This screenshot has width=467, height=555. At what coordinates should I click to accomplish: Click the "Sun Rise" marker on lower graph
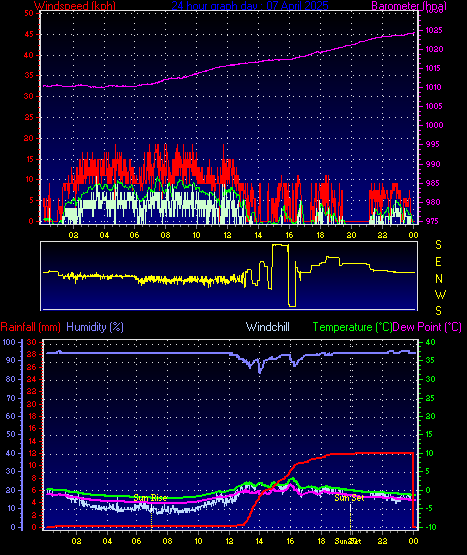pyautogui.click(x=150, y=498)
